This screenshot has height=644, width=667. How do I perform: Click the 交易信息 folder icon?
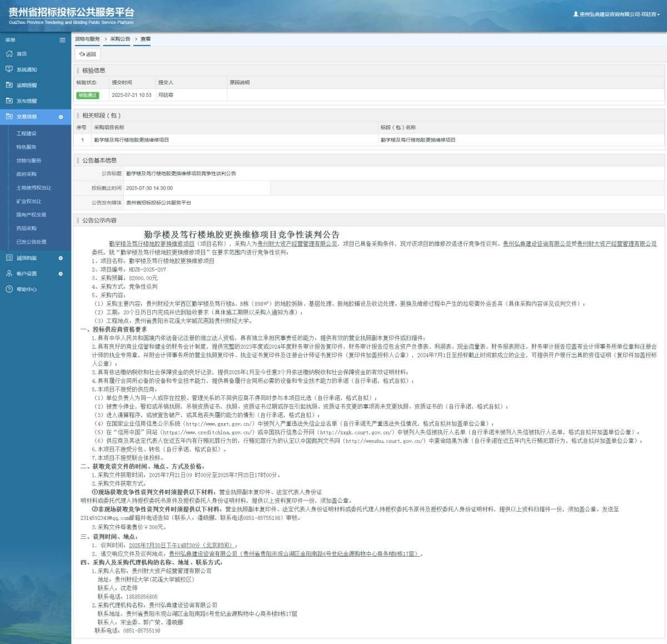9,117
